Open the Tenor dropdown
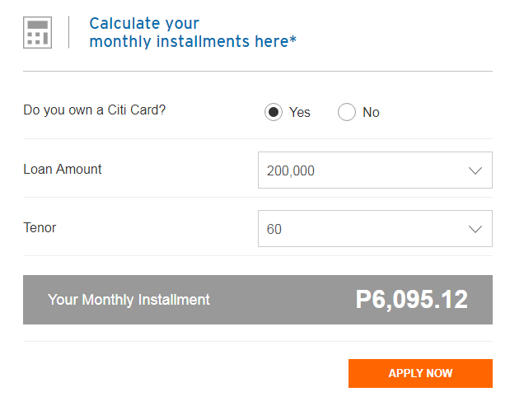Screen dimensions: 524x420 pyautogui.click(x=375, y=229)
